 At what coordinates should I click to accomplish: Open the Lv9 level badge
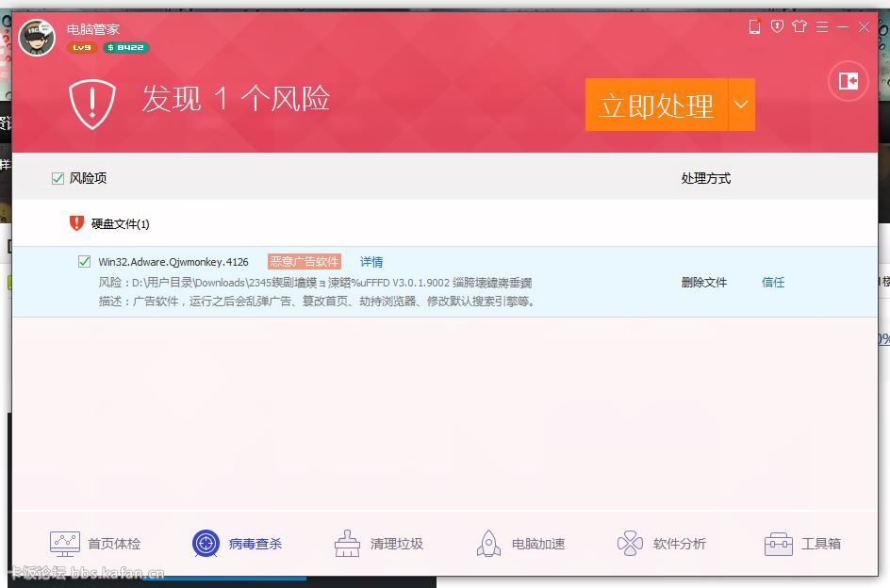coord(82,48)
